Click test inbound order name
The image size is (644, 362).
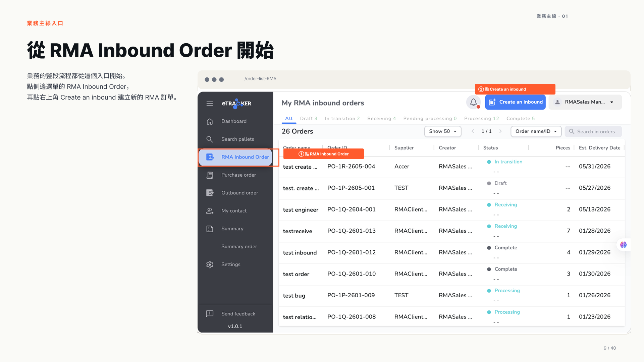[x=300, y=253]
